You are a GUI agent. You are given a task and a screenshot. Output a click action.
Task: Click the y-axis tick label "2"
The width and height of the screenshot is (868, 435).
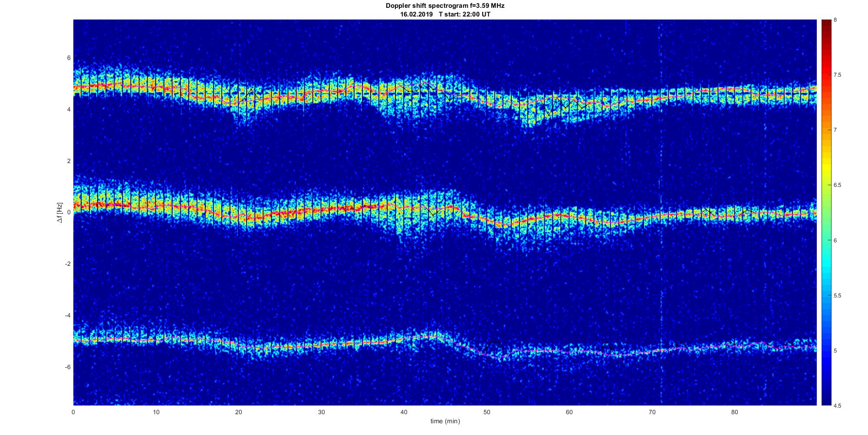(69, 161)
